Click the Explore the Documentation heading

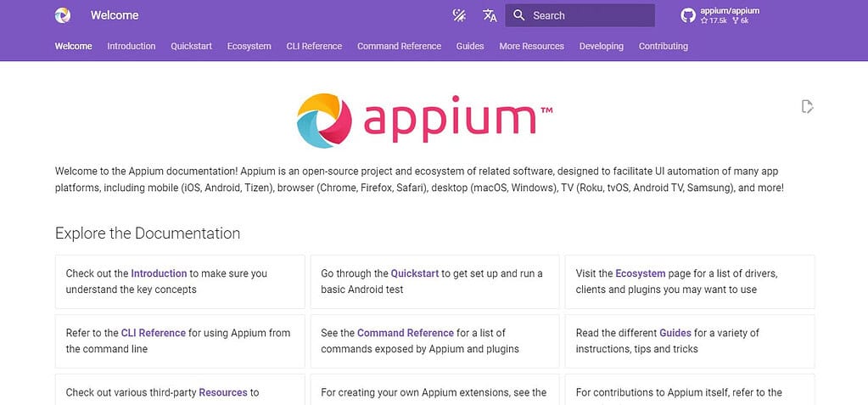[148, 233]
